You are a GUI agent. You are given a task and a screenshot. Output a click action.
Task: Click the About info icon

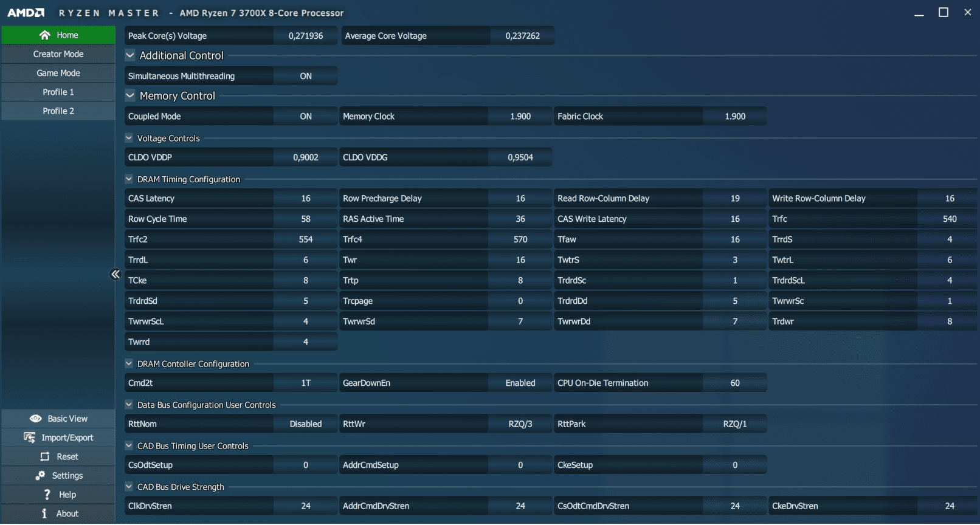(x=44, y=513)
